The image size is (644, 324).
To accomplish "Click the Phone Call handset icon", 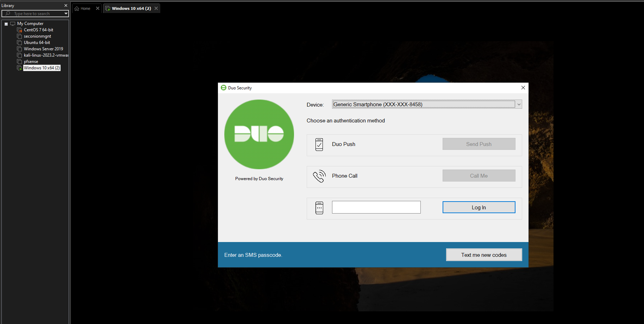I will [x=319, y=176].
